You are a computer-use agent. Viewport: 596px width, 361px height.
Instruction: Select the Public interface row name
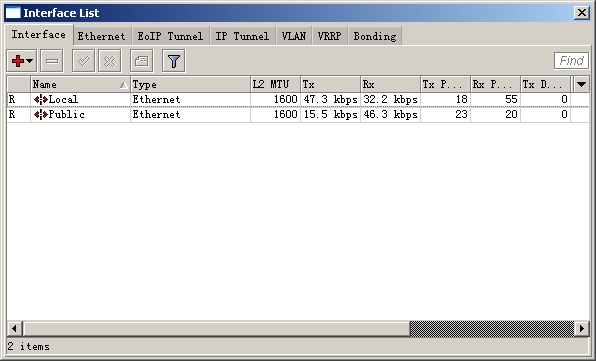pyautogui.click(x=67, y=114)
